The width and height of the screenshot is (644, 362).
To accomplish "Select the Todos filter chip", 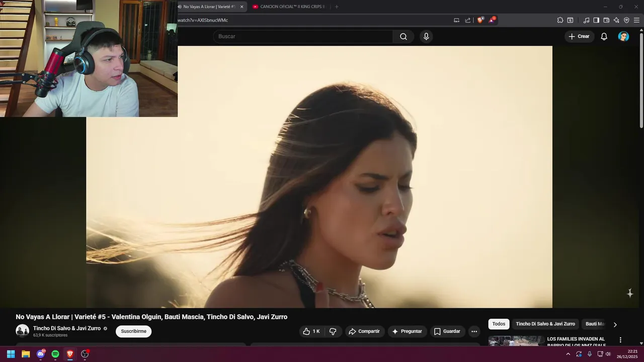I will (x=499, y=324).
